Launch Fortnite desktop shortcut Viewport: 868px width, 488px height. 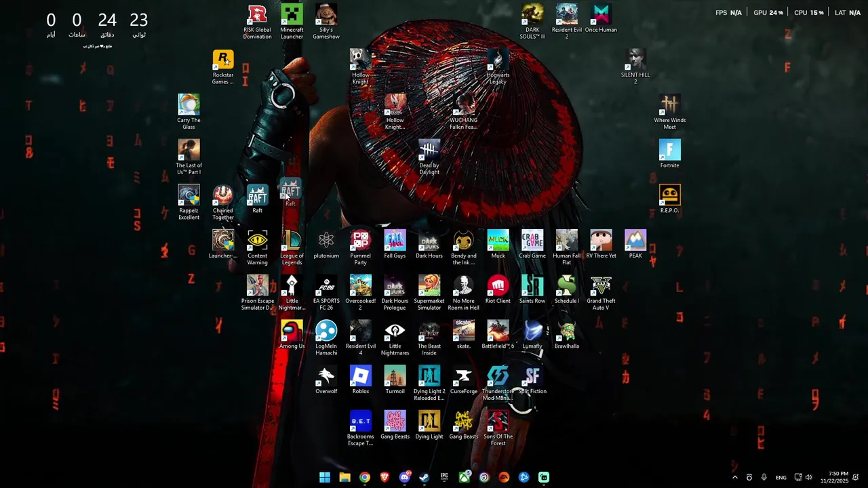pos(670,154)
